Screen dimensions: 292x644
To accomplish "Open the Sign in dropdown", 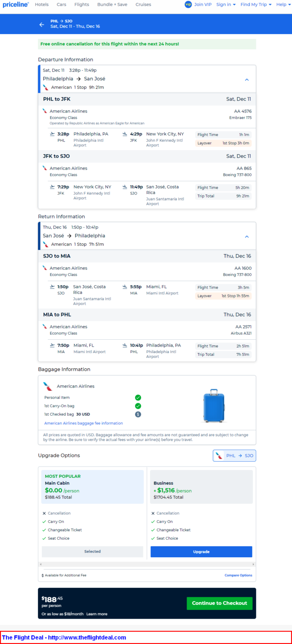I will click(x=226, y=4).
